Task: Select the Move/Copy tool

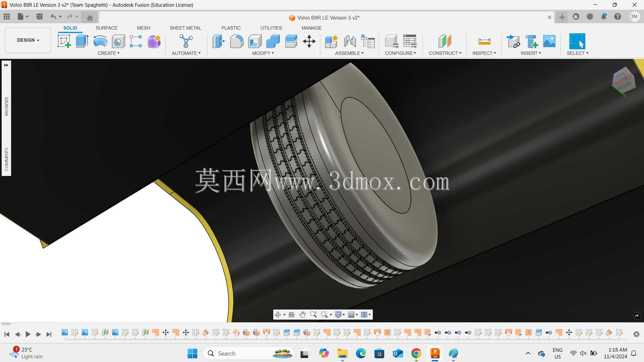Action: 309,41
